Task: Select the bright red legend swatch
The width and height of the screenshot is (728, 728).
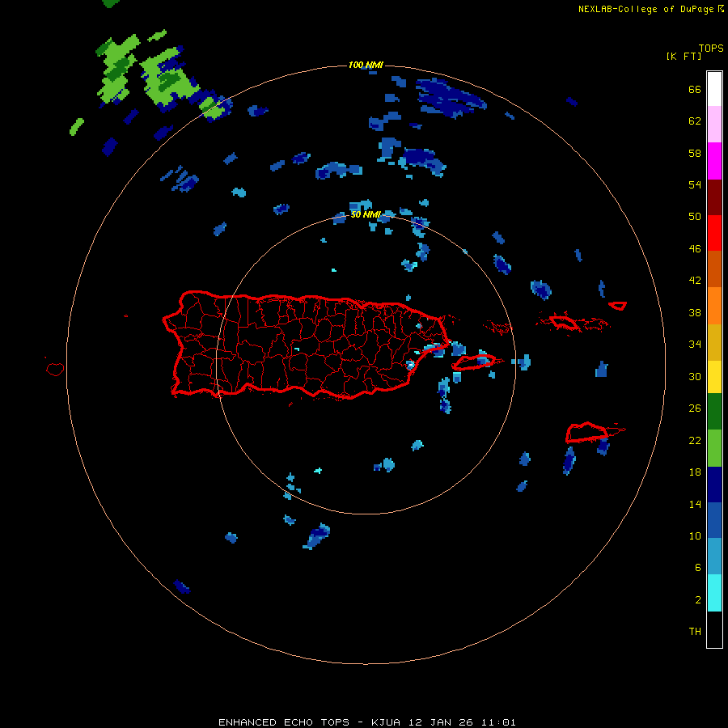Action: pos(714,233)
